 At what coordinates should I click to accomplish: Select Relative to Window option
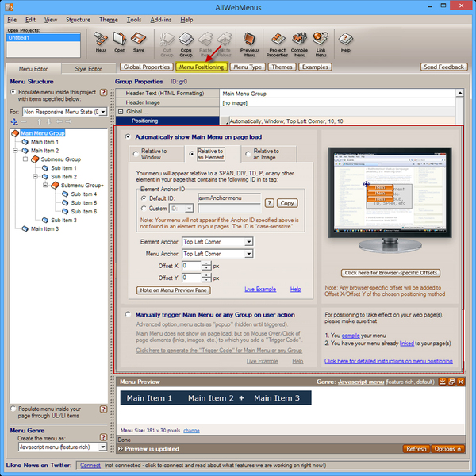coord(136,154)
